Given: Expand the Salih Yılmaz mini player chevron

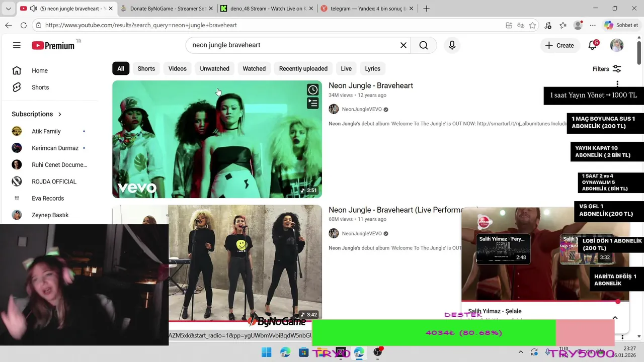Looking at the screenshot, I should click(x=615, y=317).
